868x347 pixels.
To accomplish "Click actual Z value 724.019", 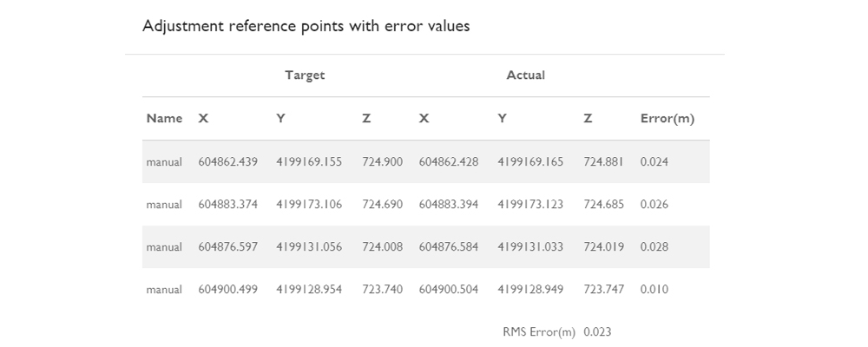I will 603,247.
